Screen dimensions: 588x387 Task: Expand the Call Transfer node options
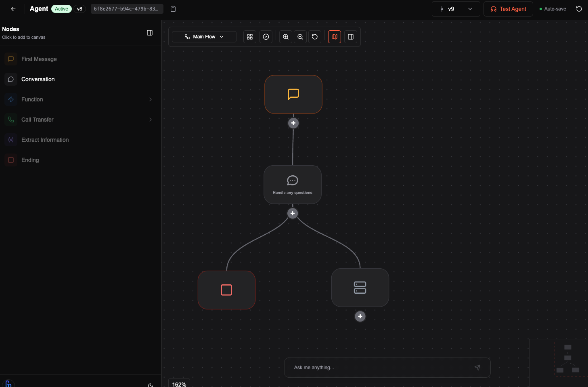point(150,120)
